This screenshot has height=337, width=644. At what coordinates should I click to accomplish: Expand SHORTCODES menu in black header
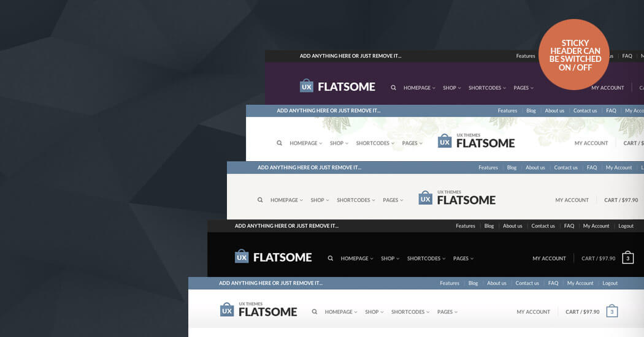click(x=426, y=258)
